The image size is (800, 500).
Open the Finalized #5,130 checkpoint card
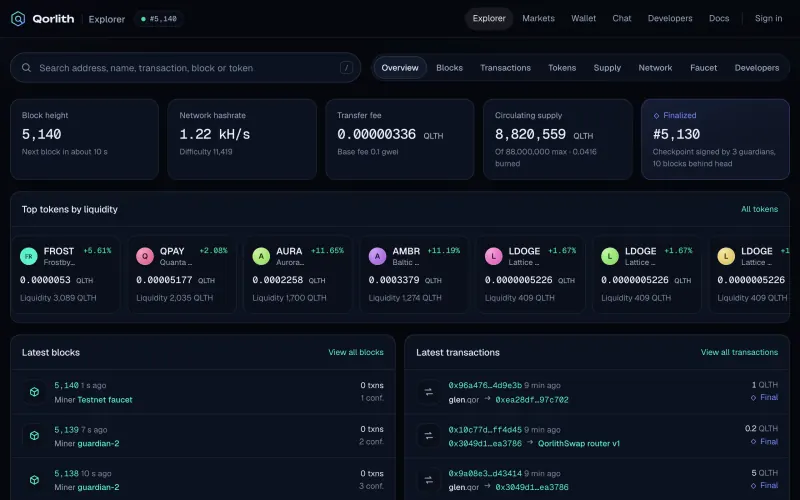click(x=715, y=139)
